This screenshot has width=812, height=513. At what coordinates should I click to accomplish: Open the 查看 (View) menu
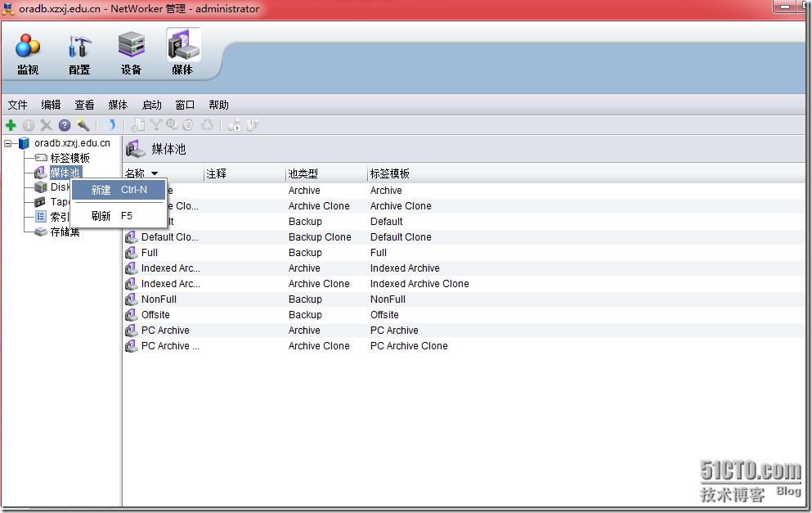84,106
